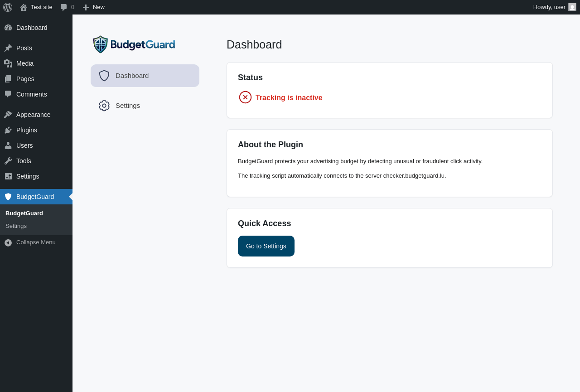The height and width of the screenshot is (392, 580).
Task: Click the user avatar in admin bar
Action: [x=572, y=7]
